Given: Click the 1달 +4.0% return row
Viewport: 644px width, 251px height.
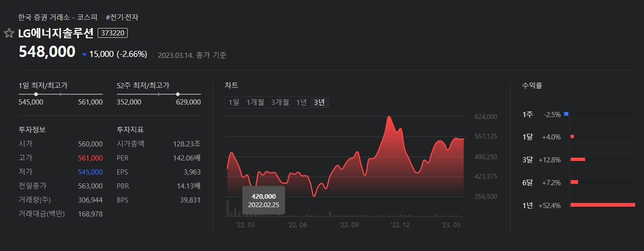Looking at the screenshot, I should pyautogui.click(x=579, y=137).
